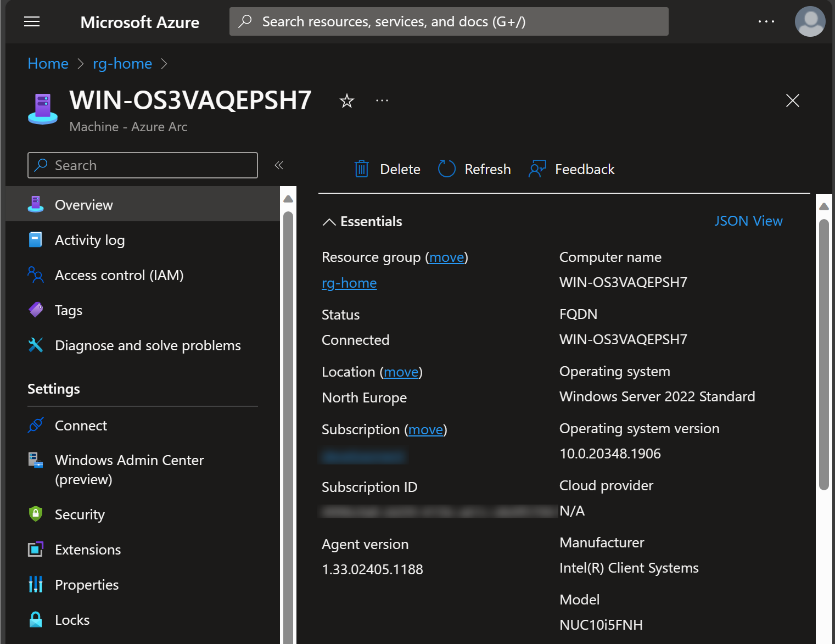Click the Connect plug icon
Screen dimensions: 835x644
tap(36, 425)
